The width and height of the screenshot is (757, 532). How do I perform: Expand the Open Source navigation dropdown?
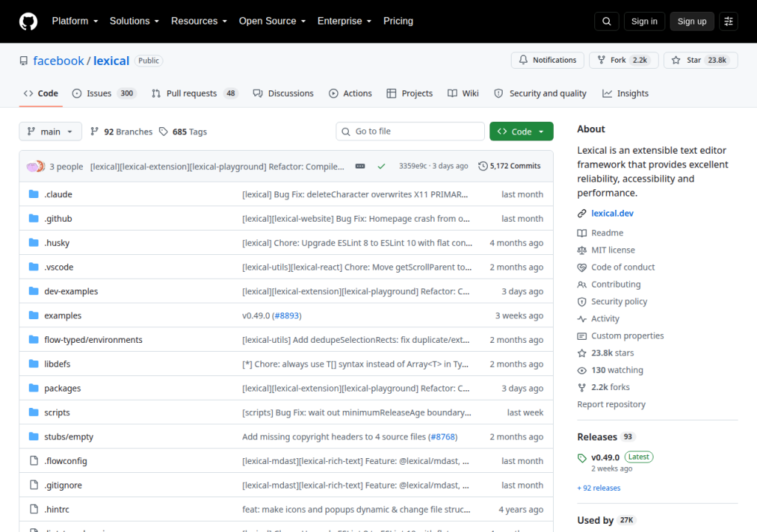click(x=272, y=21)
